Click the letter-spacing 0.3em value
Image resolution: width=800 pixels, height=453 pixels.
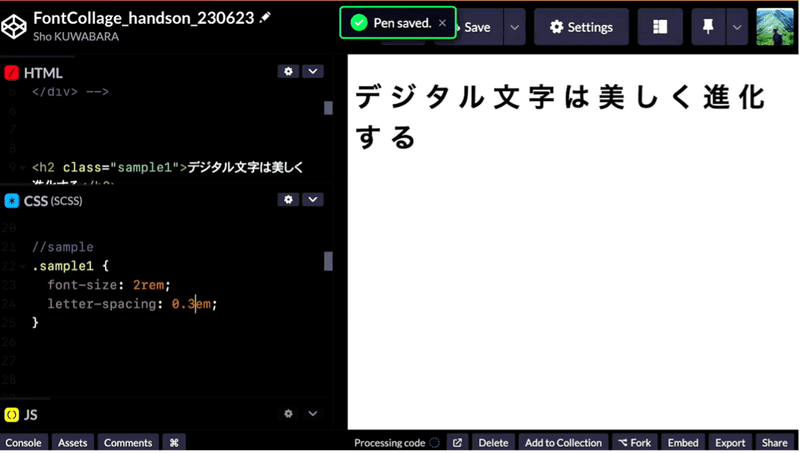pyautogui.click(x=191, y=304)
